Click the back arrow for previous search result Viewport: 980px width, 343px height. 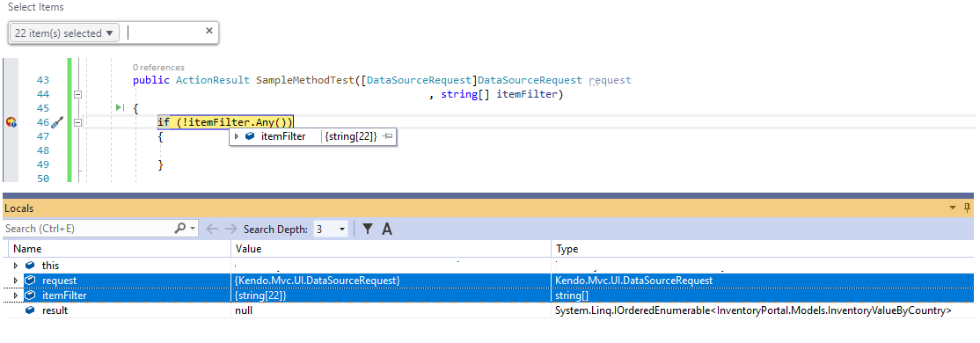click(212, 230)
